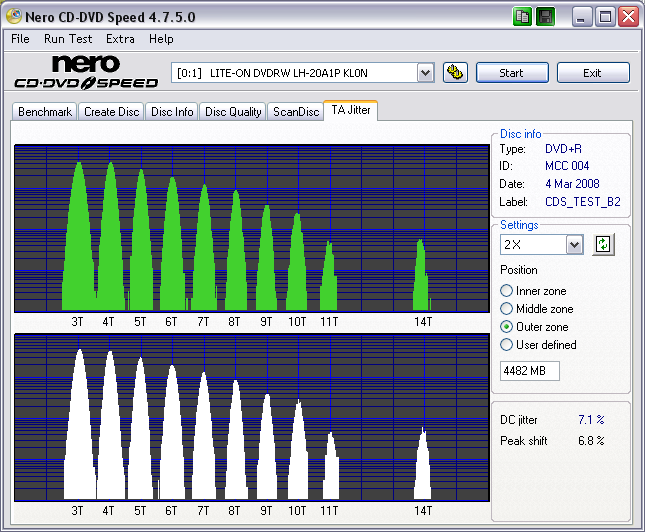Click the Peak shift value 6.8 %
The image size is (645, 532).
pos(591,441)
